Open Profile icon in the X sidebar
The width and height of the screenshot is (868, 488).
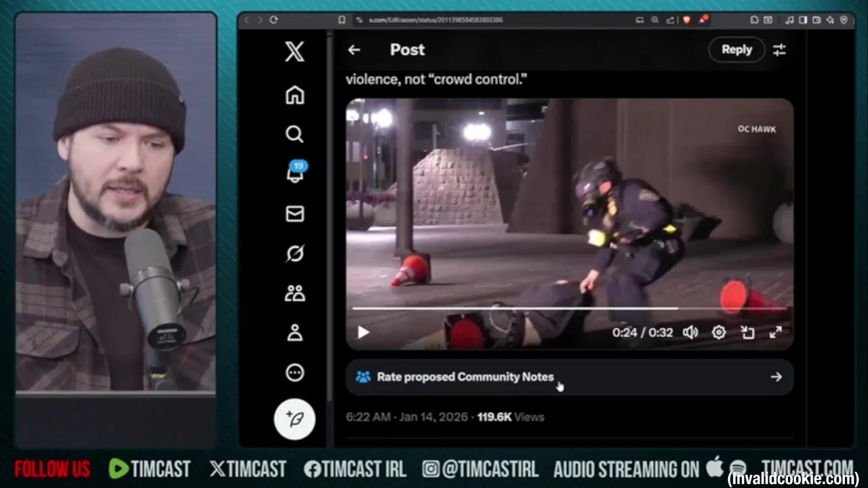tap(294, 333)
